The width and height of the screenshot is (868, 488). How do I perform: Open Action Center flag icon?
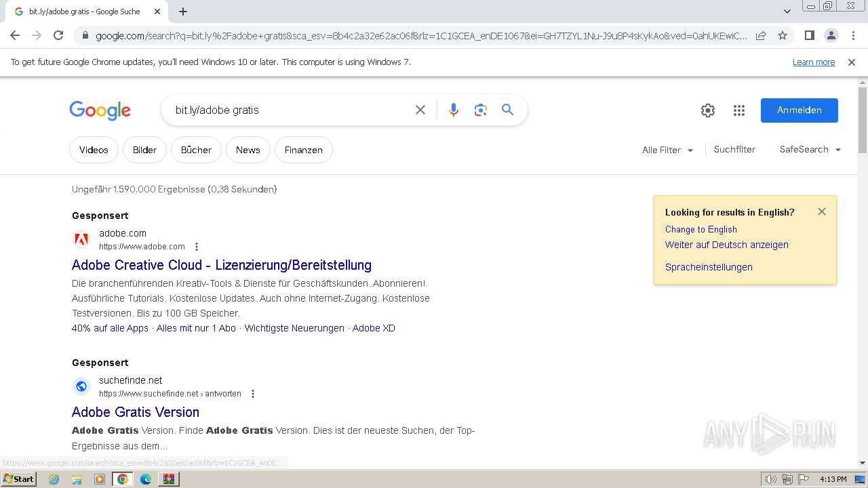tap(803, 479)
